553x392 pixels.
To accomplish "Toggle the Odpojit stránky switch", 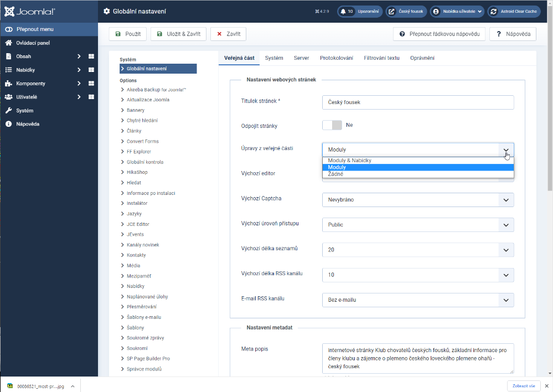I will click(332, 125).
